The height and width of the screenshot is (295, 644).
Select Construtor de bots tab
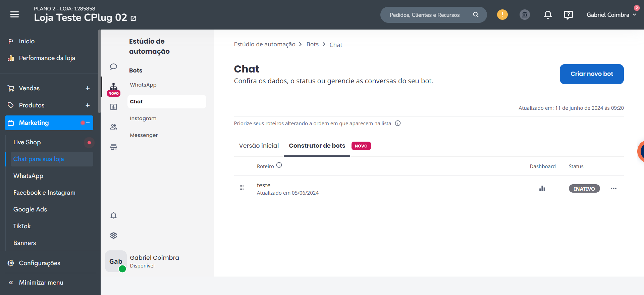pyautogui.click(x=317, y=146)
